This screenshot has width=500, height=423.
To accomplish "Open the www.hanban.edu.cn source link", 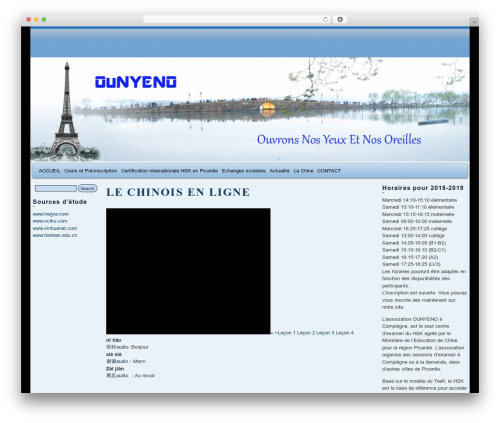I will (x=55, y=235).
